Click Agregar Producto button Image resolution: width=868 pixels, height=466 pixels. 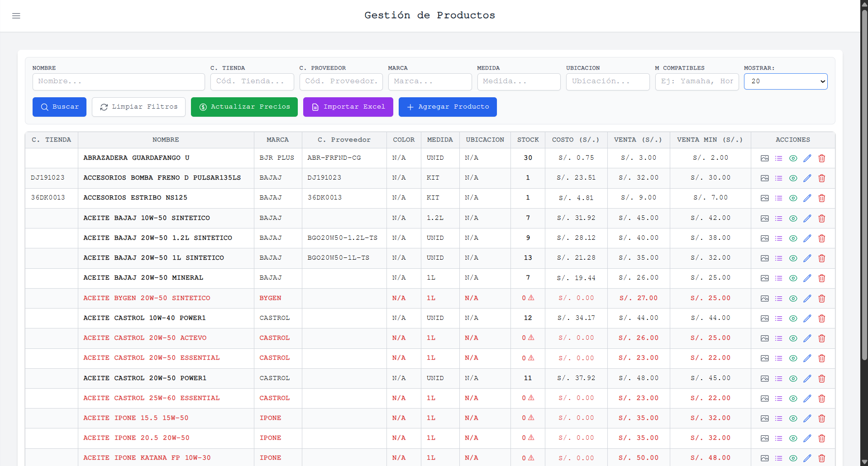pos(448,107)
